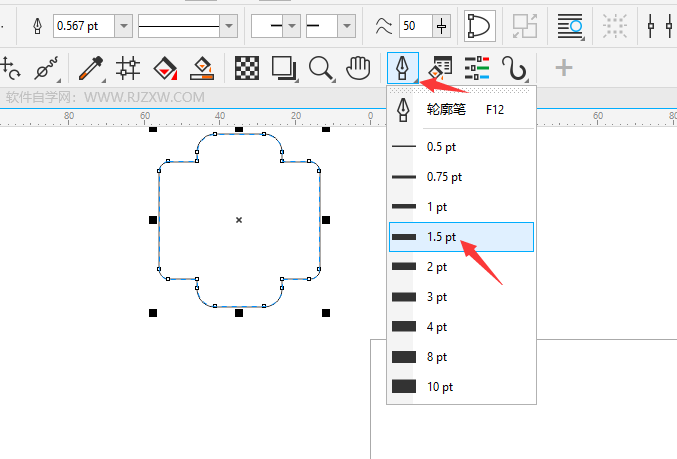Click the right-middle selection handle

tap(326, 220)
